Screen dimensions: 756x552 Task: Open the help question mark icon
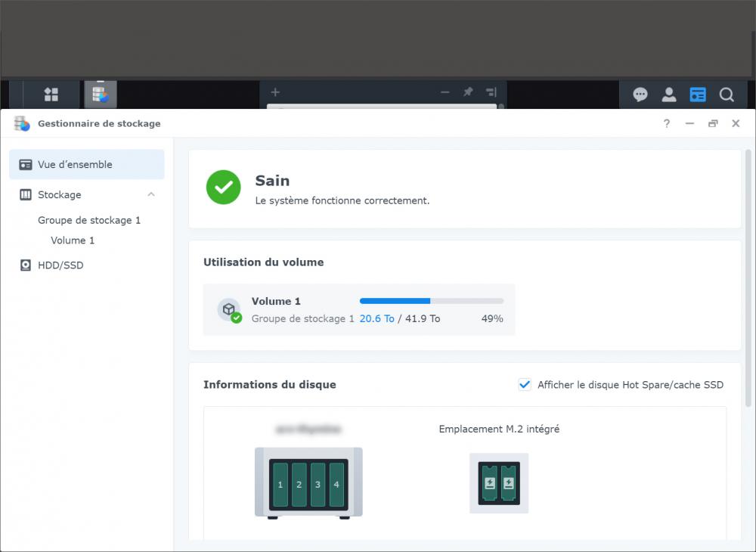coord(666,124)
